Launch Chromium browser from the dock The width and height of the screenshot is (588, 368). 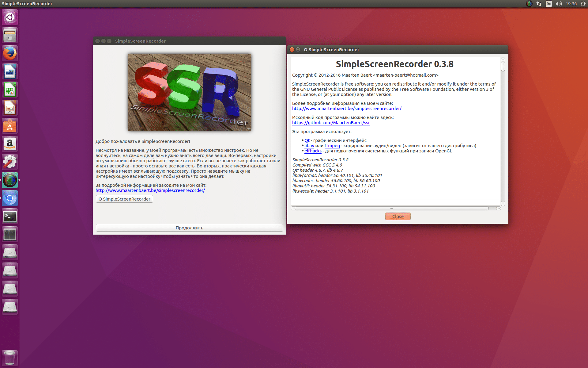(x=10, y=198)
